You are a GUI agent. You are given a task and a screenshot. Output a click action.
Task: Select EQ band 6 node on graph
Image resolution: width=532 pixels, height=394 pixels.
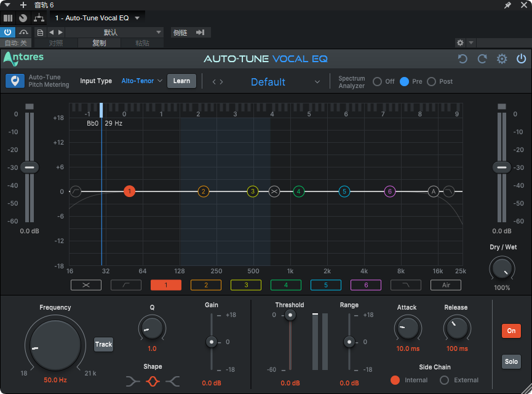click(389, 191)
